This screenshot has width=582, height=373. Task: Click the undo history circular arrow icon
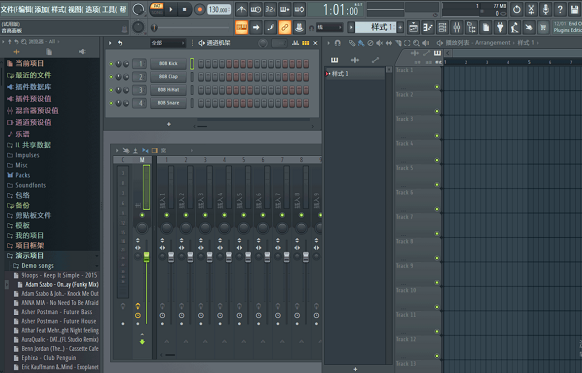coord(516,10)
